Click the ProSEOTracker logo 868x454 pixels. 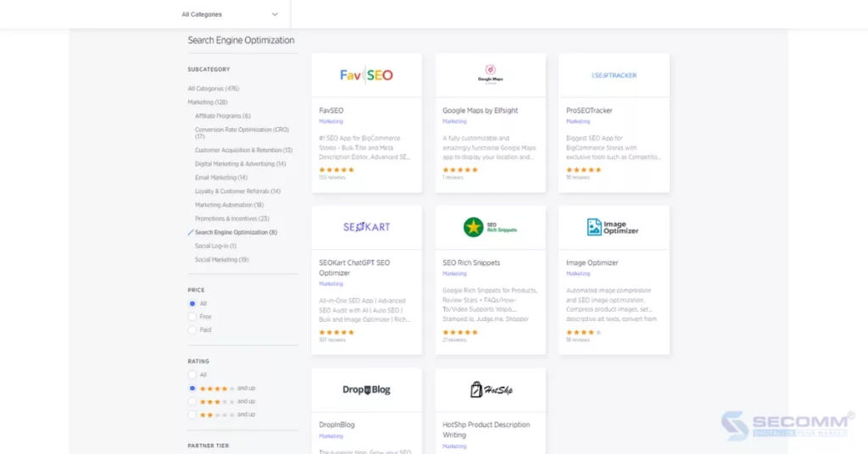[x=614, y=75]
